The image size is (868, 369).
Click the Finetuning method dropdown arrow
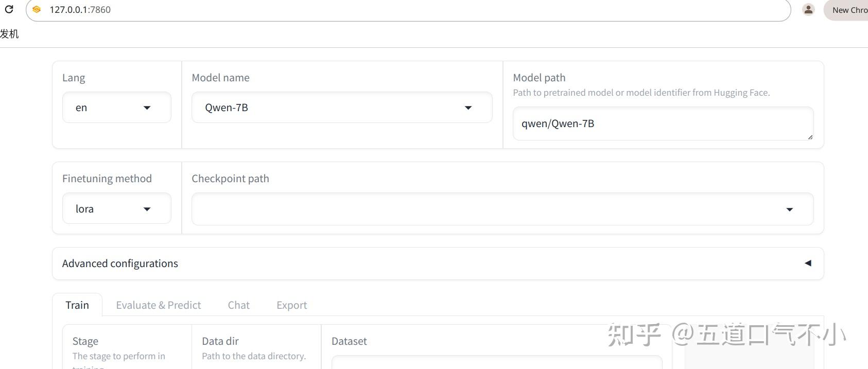(147, 209)
